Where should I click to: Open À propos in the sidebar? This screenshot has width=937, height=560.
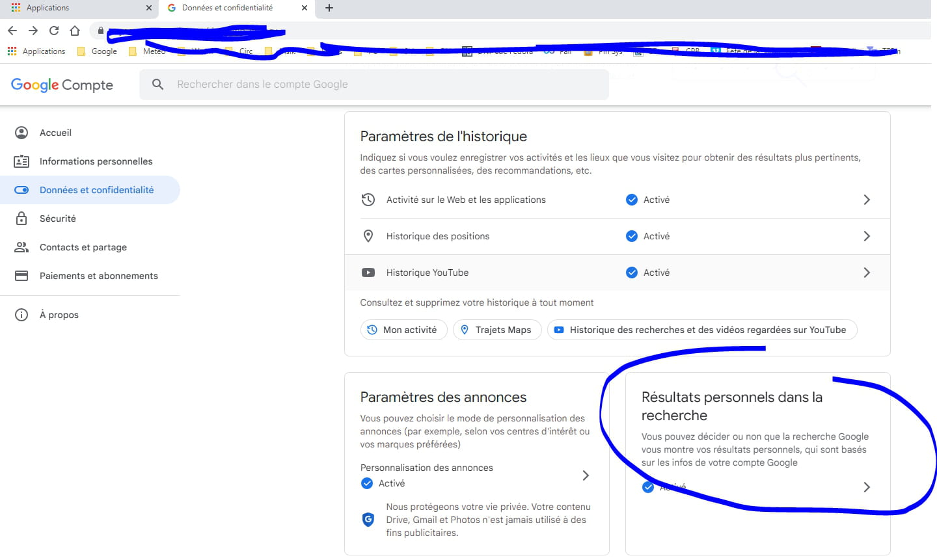pyautogui.click(x=90, y=315)
